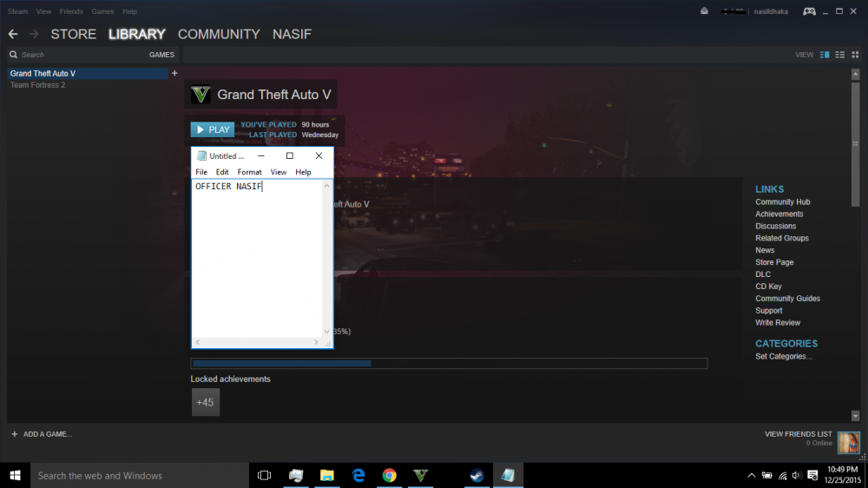Switch to detail view icon
This screenshot has width=868, height=488.
pos(825,55)
